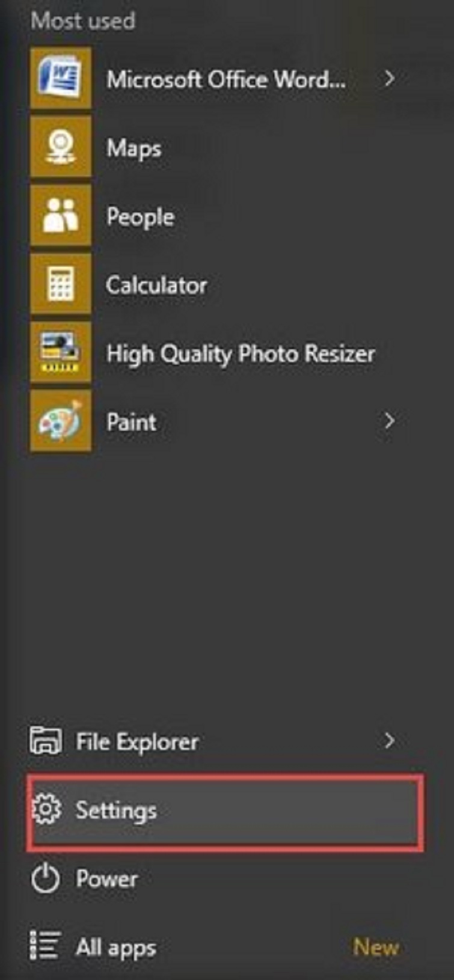The width and height of the screenshot is (454, 980).
Task: Click the File Explorer icon
Action: click(45, 741)
